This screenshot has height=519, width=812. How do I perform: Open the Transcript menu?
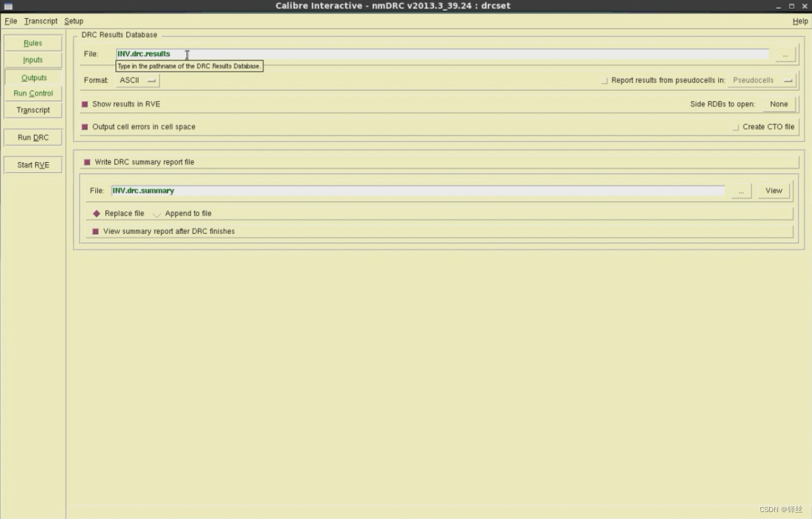(40, 21)
